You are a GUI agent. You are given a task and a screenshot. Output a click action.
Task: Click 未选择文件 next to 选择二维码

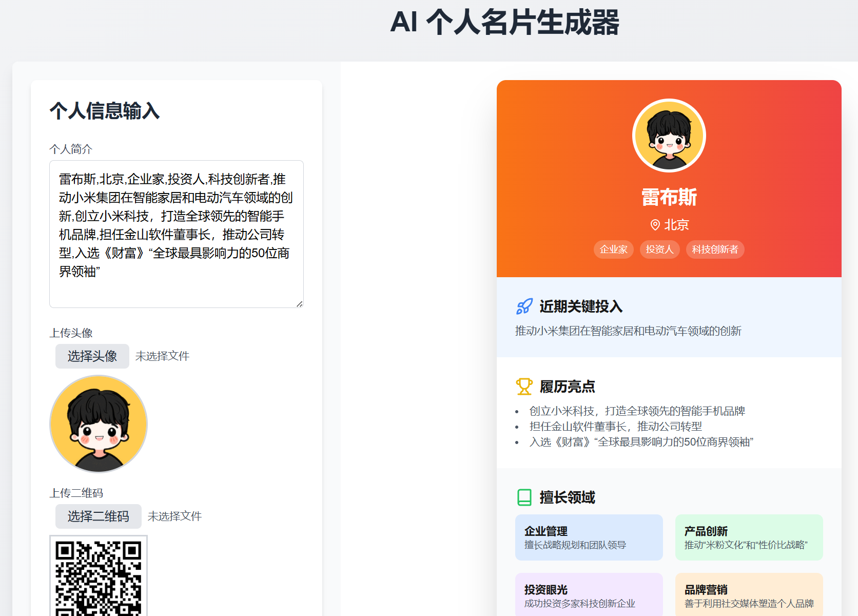[174, 516]
